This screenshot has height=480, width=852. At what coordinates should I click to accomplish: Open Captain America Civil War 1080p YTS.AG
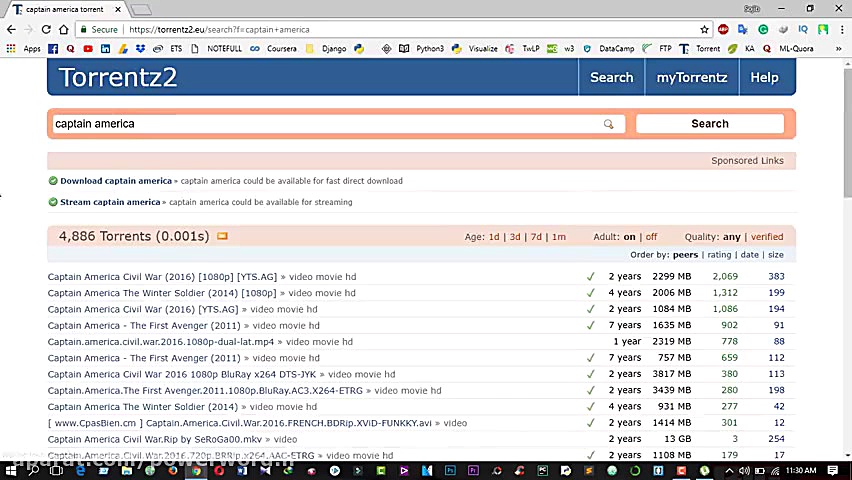(162, 277)
